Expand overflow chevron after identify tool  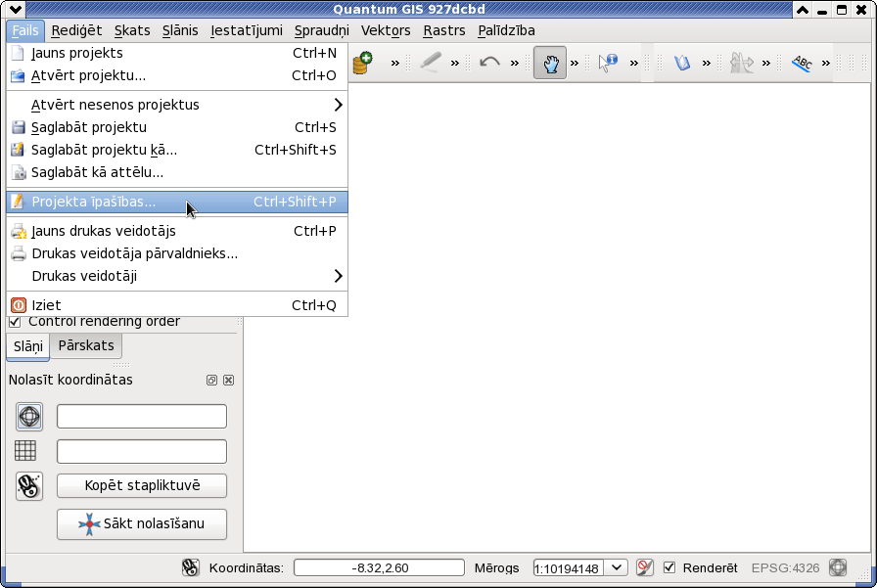pos(633,64)
